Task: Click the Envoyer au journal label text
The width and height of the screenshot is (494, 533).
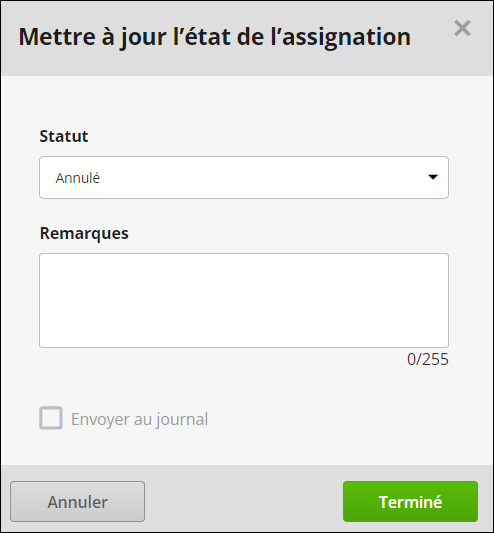Action: pos(139,419)
